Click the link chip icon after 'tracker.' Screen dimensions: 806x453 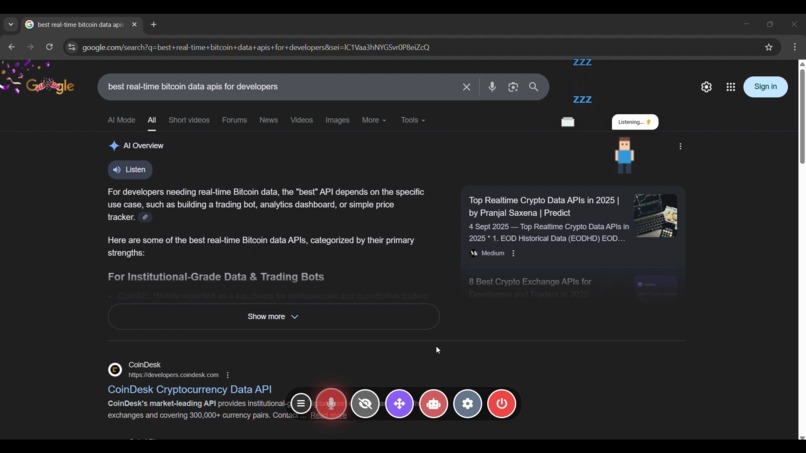coord(145,217)
